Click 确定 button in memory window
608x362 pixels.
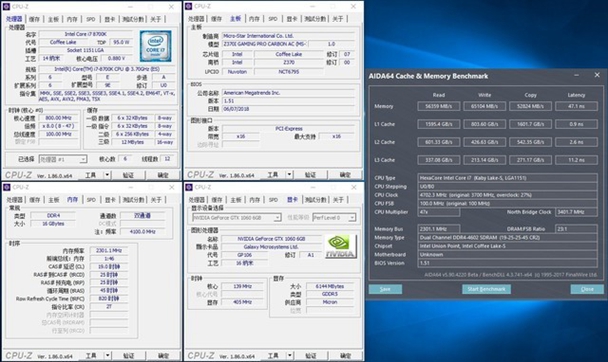click(x=163, y=355)
